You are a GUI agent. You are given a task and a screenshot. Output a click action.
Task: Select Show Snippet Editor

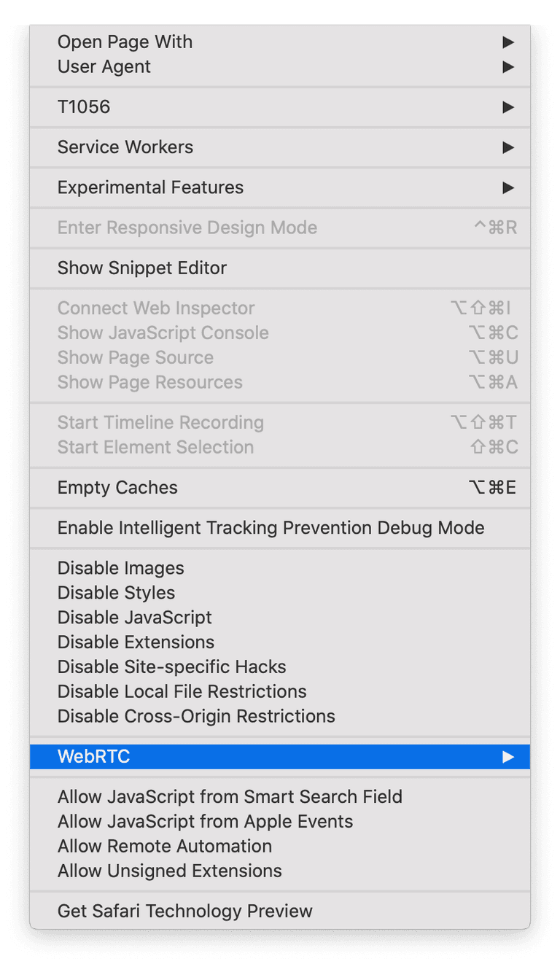(142, 268)
